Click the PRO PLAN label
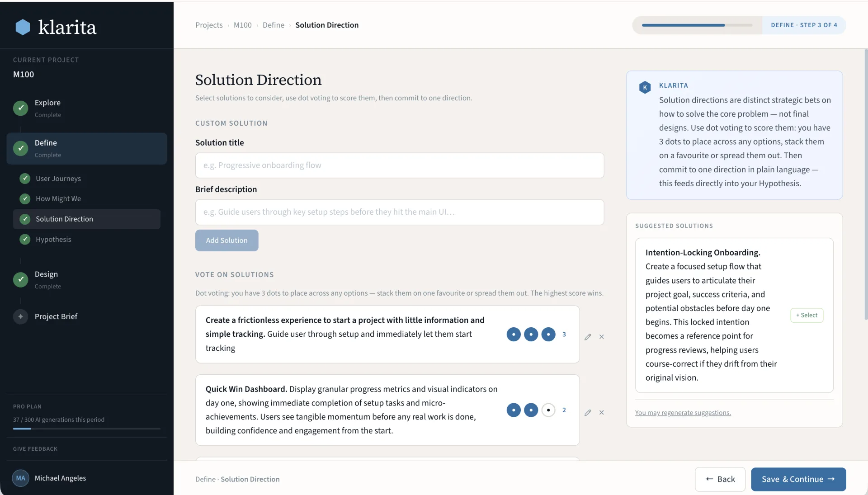The image size is (868, 495). coord(27,406)
